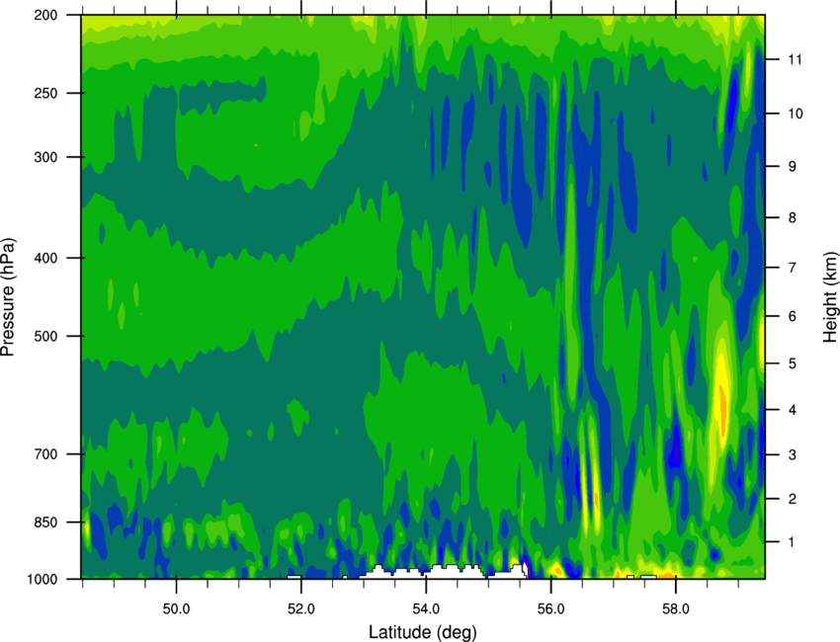Click the "Latitude (deg)" axis title
This screenshot has height=642, width=840.
click(422, 632)
